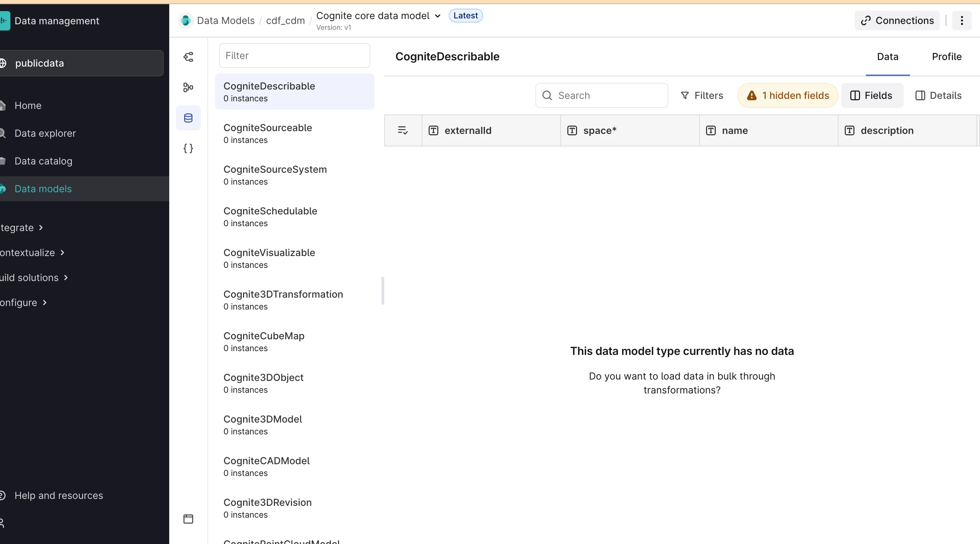Click the type list scrollbar handle
Image resolution: width=980 pixels, height=544 pixels.
[x=382, y=290]
